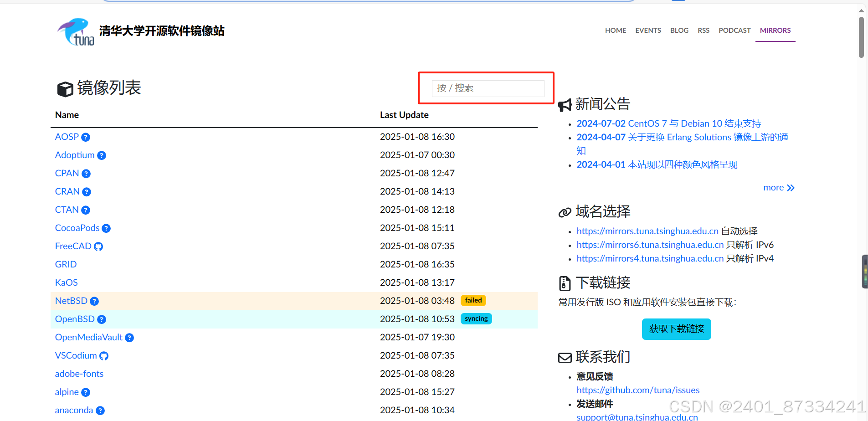Open mirrors6.tuna.tsinghua.edu.cn IPv6 link
868x421 pixels.
click(x=650, y=245)
